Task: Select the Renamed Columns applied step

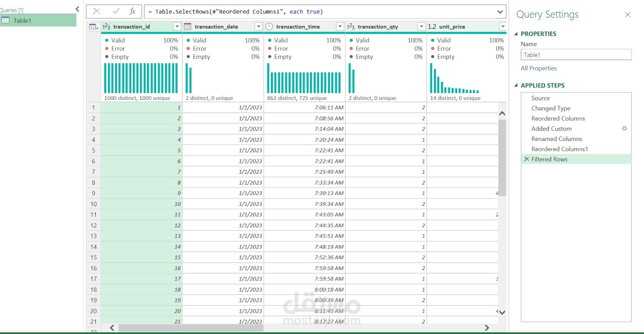Action: (557, 139)
